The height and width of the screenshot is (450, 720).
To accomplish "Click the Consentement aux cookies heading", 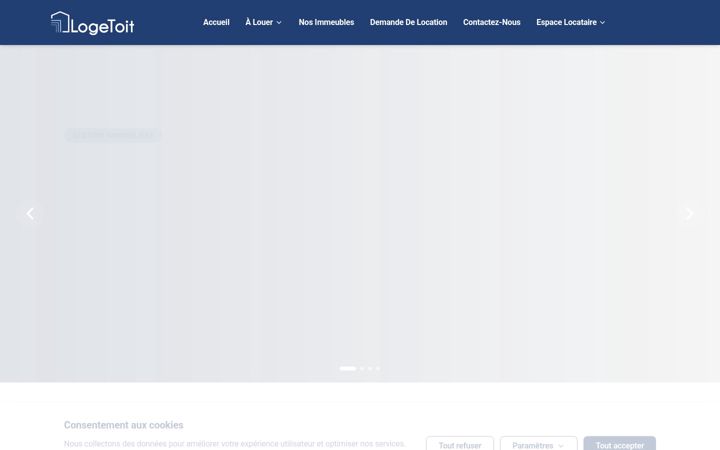I will pyautogui.click(x=124, y=425).
